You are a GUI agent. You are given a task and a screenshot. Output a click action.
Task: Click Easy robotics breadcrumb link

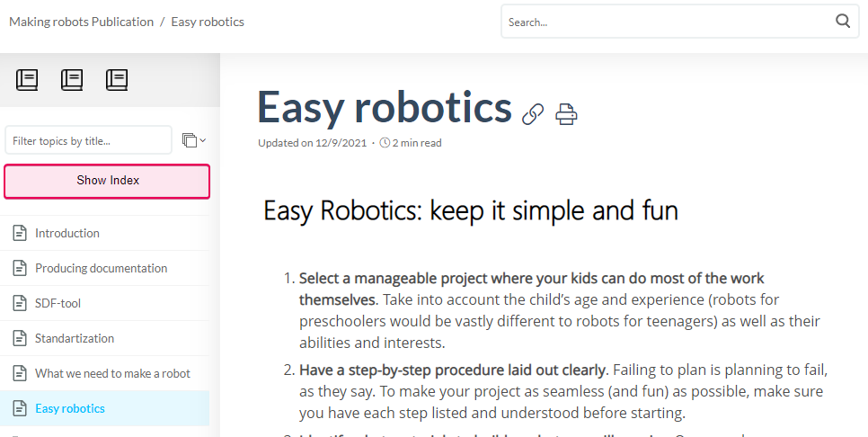click(208, 22)
